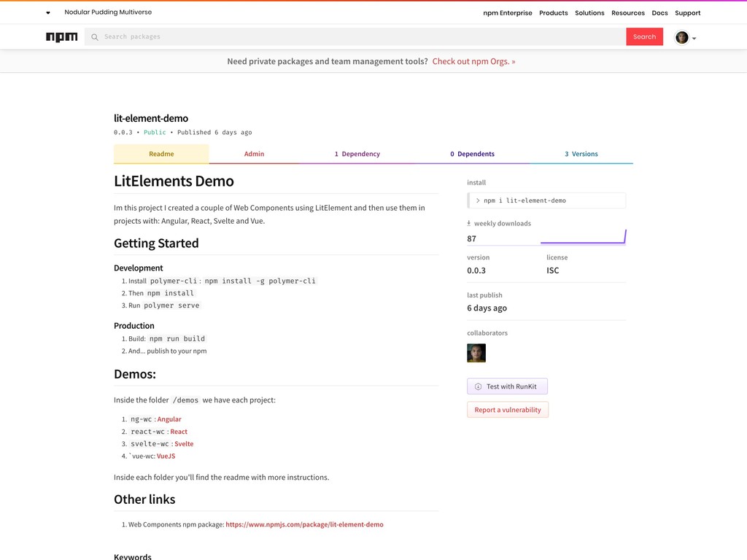Viewport: 747px width, 560px height.
Task: Click the npm logo
Action: coord(62,37)
